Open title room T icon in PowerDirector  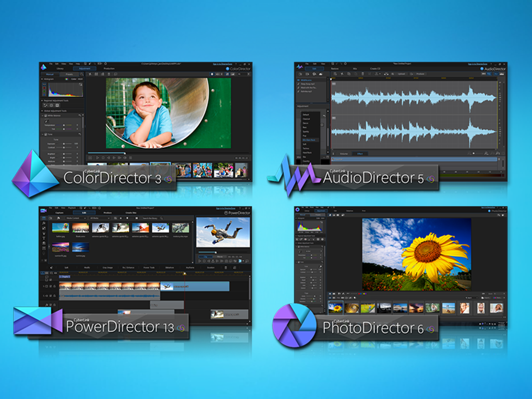[x=44, y=238]
